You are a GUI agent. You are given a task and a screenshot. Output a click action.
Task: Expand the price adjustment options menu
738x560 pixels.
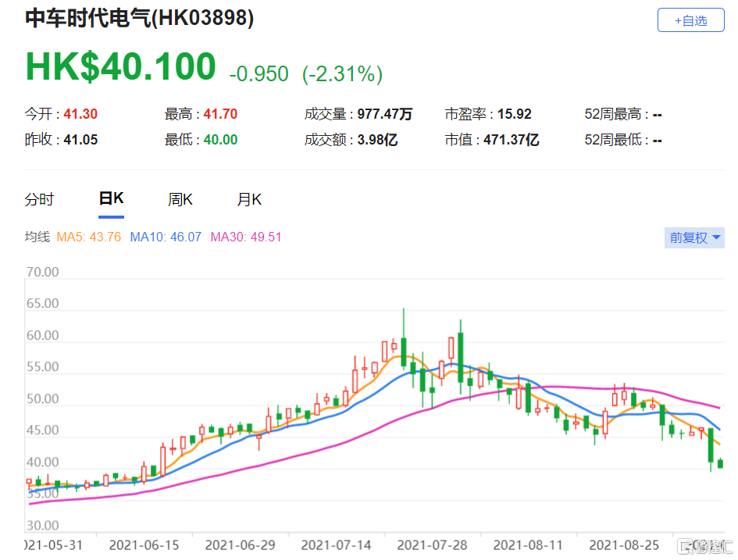click(693, 237)
